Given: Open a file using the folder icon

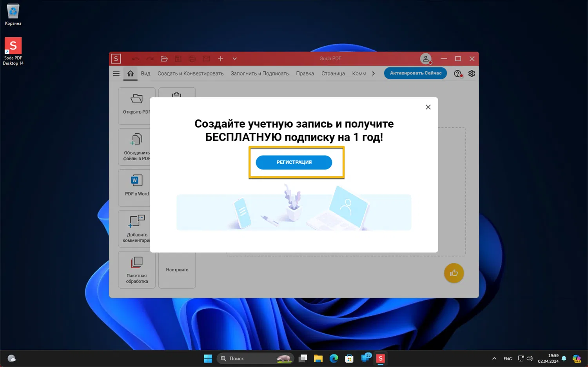Looking at the screenshot, I should [x=164, y=58].
